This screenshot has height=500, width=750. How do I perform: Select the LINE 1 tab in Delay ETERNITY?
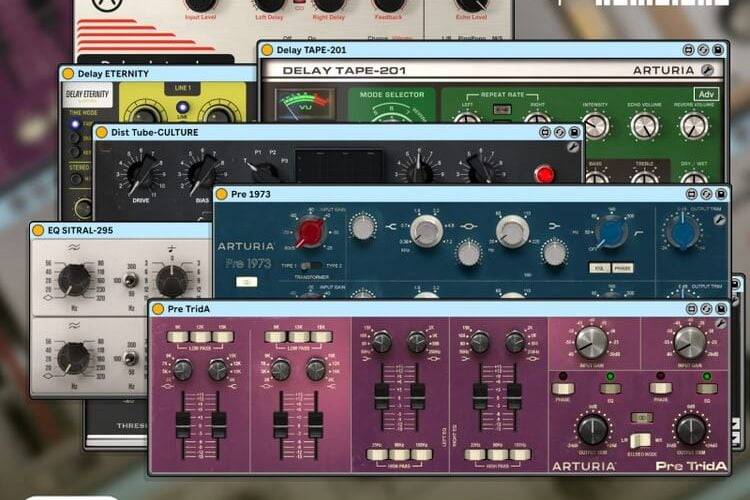[183, 88]
